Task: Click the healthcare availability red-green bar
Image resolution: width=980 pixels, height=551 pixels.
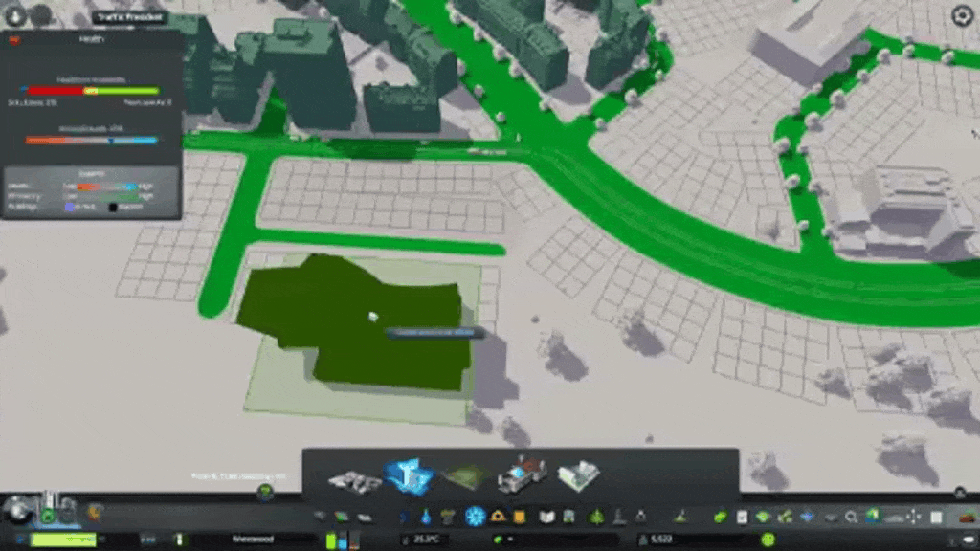Action: [x=92, y=91]
